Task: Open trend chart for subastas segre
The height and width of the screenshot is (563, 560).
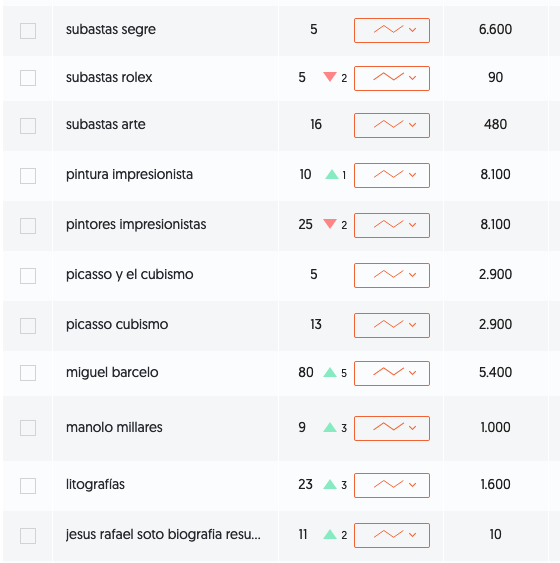Action: coord(392,31)
